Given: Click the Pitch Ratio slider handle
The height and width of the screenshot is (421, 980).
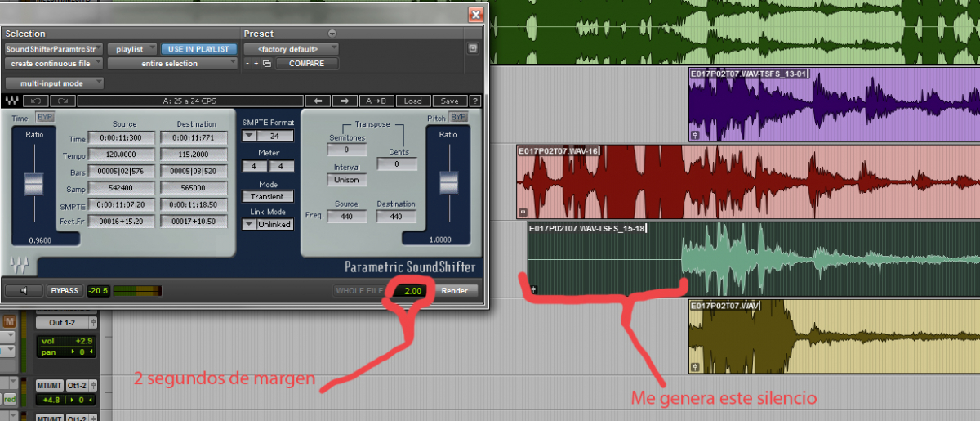Looking at the screenshot, I should click(448, 182).
